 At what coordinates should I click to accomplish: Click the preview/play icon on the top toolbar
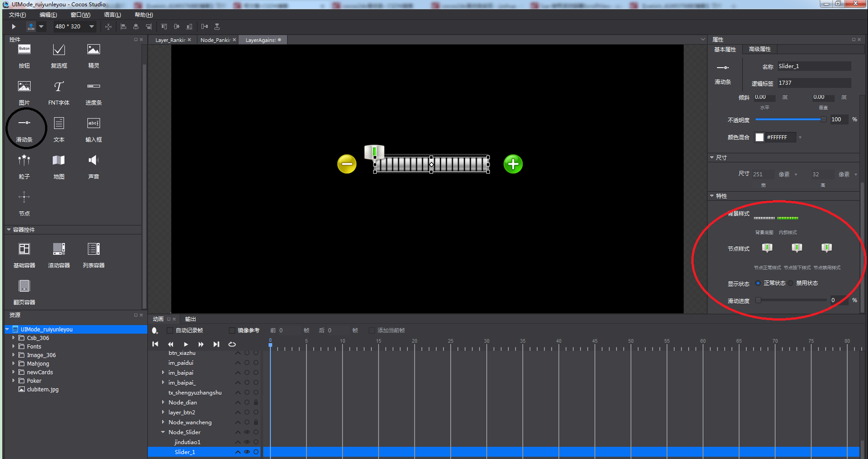click(x=13, y=26)
